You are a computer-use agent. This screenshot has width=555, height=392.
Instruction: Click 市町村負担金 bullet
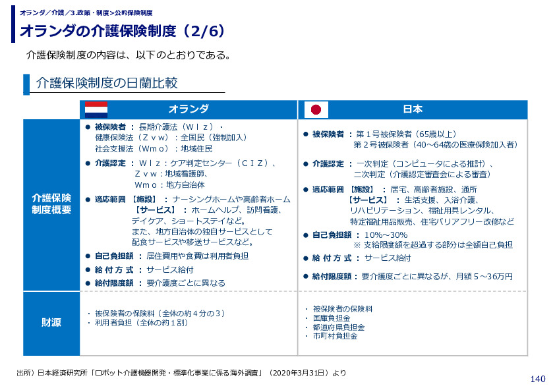click(x=336, y=336)
